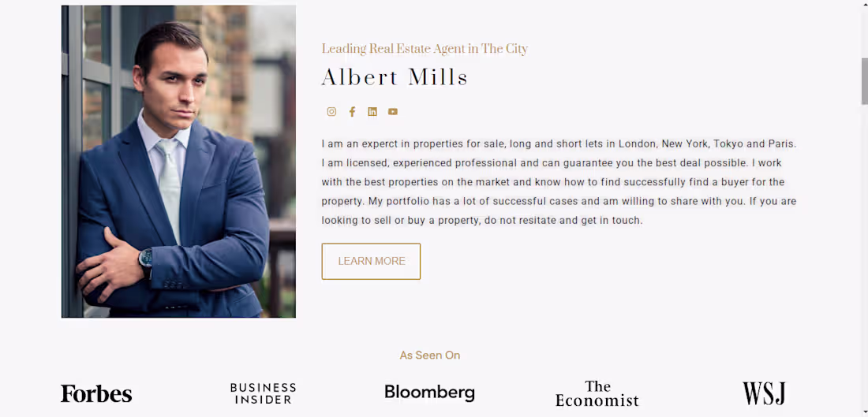Click the 'As Seen On' label
Viewport: 868px width, 417px height.
click(430, 356)
